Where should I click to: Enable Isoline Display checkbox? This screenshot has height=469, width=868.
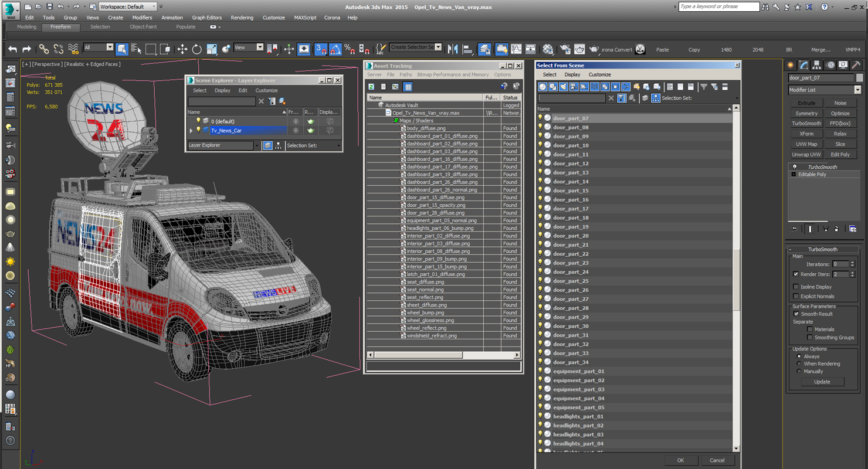(x=796, y=287)
